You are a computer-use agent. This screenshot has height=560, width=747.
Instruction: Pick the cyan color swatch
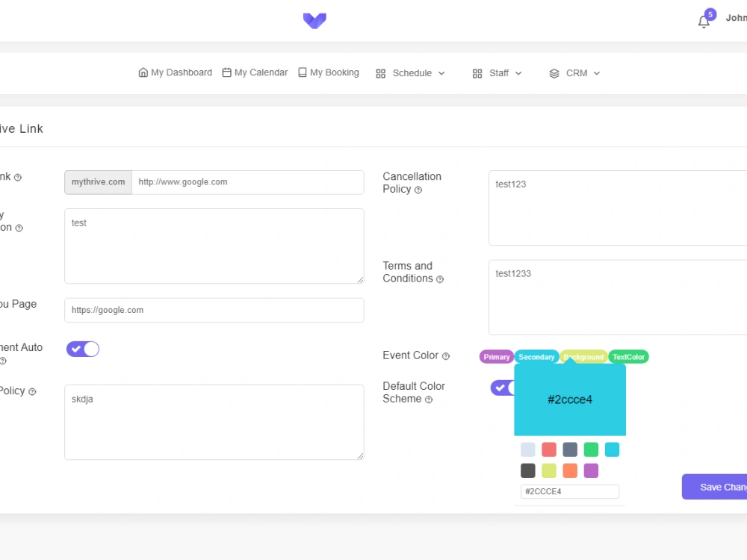tap(613, 449)
